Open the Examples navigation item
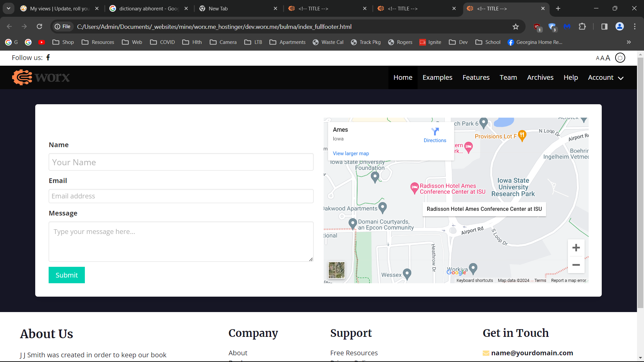Viewport: 644px width, 362px height. tap(437, 77)
